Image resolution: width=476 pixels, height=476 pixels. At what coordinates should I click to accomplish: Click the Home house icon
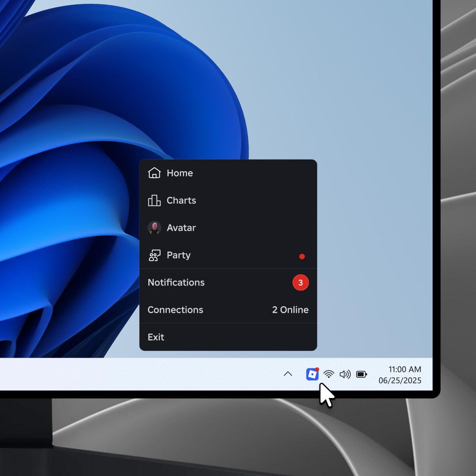coord(154,173)
